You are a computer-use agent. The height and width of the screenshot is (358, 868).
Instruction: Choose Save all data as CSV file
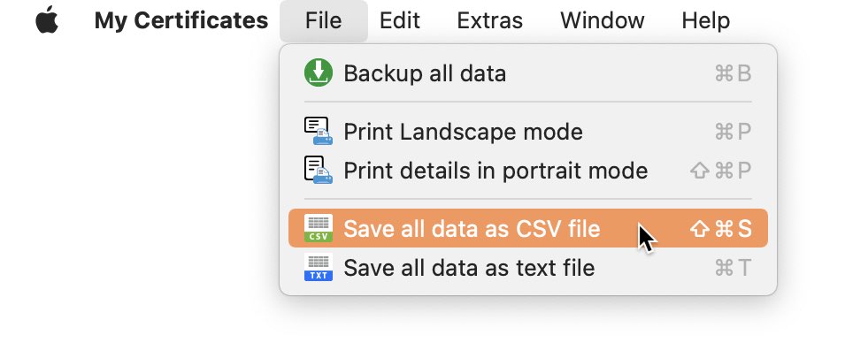tap(528, 228)
